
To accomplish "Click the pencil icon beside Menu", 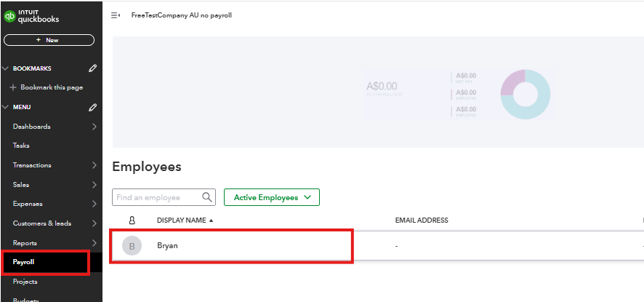I will (x=92, y=107).
